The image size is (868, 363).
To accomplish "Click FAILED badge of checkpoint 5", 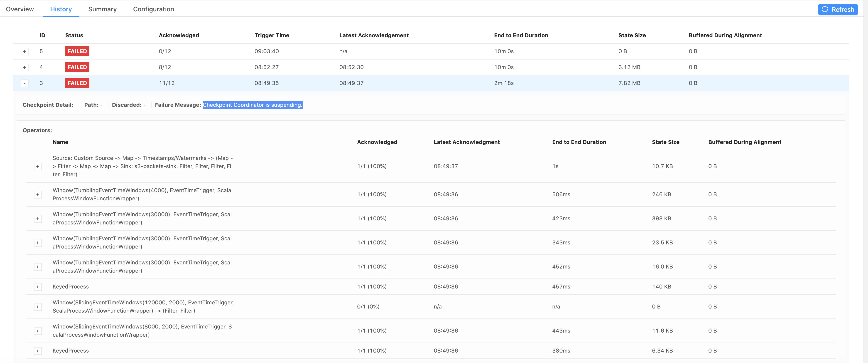I will pyautogui.click(x=77, y=51).
